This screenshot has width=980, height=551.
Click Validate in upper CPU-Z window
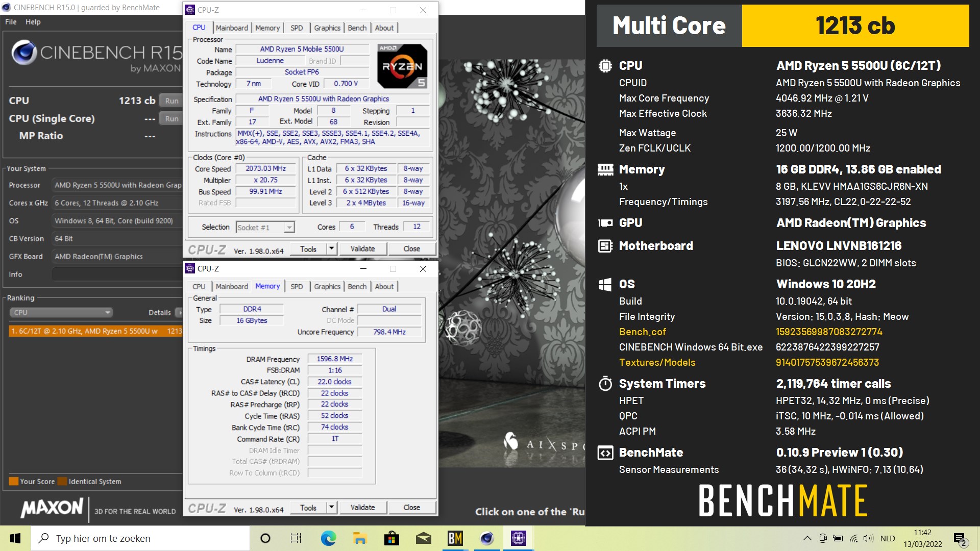tap(362, 249)
